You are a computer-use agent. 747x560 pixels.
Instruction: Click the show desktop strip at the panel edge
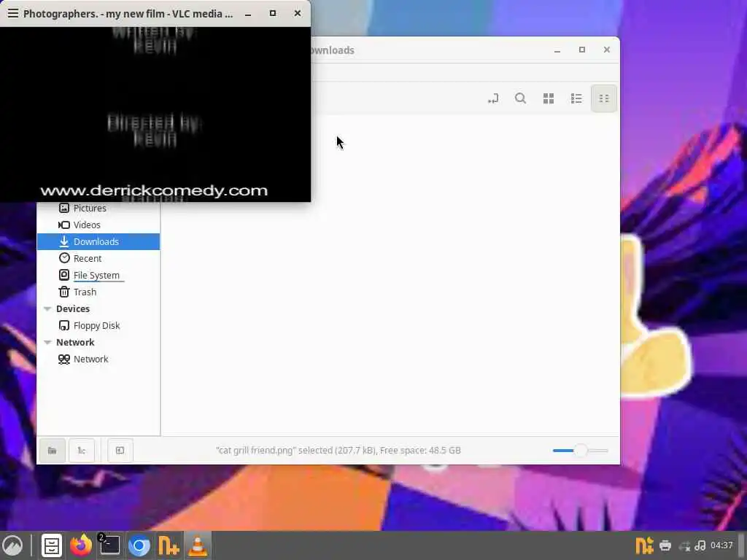(x=742, y=545)
